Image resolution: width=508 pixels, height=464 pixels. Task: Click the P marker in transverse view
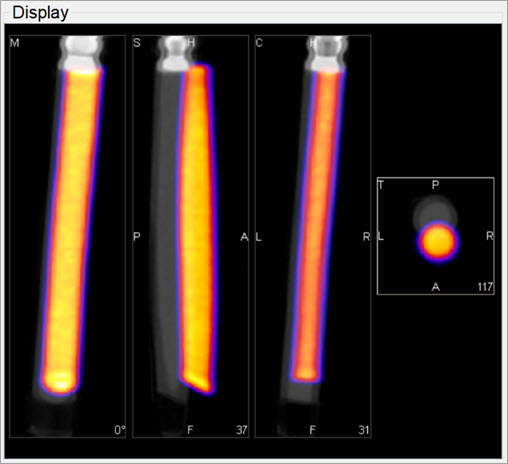(435, 185)
